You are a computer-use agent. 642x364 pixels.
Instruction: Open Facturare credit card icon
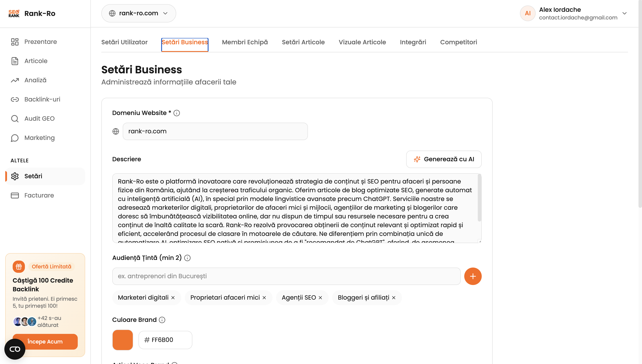coord(15,195)
